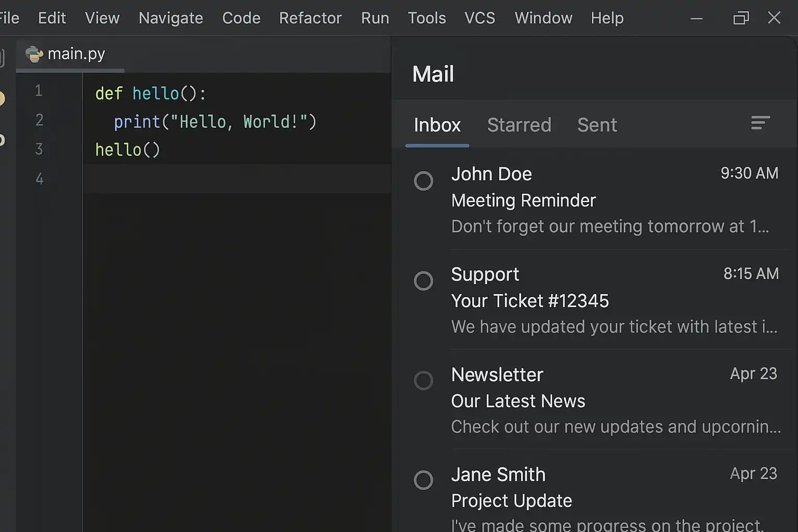The height and width of the screenshot is (532, 798).
Task: Select the Inbox tab
Action: click(x=437, y=125)
